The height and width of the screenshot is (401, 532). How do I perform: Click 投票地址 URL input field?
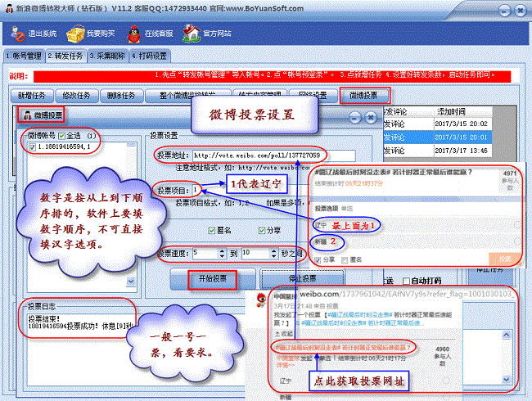(x=274, y=155)
